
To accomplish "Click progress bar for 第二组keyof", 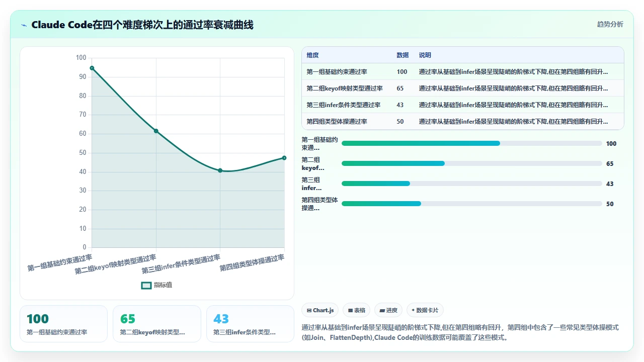I will (x=471, y=163).
